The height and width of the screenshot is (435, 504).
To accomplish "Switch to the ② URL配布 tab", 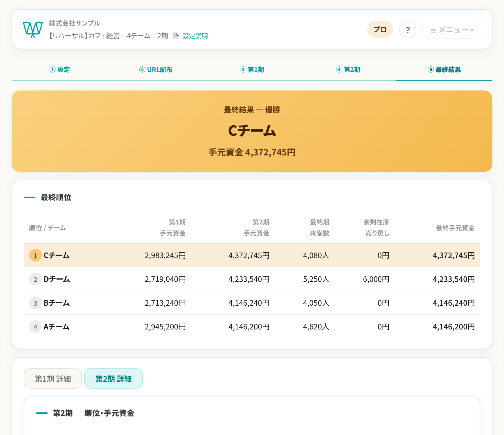I will pos(156,70).
